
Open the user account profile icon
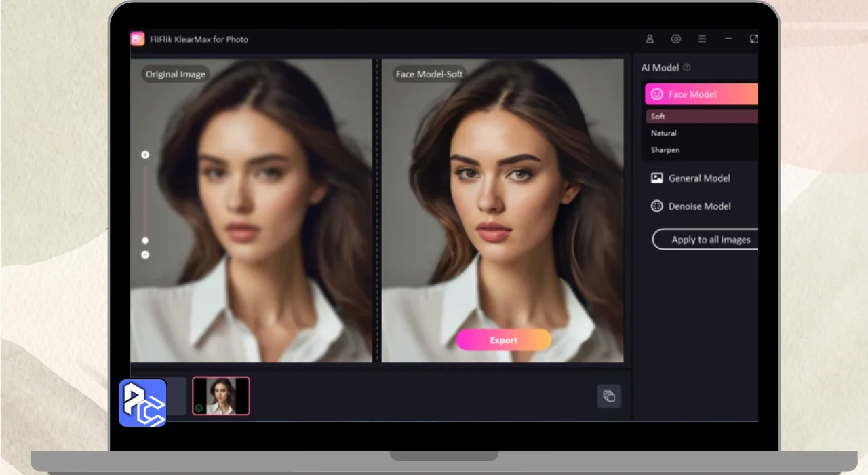point(650,39)
